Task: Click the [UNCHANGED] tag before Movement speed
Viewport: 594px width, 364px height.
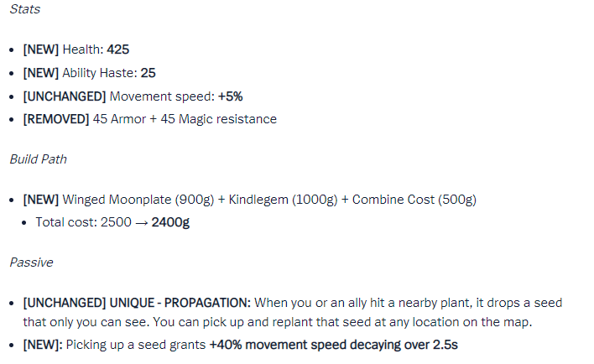Action: 64,96
